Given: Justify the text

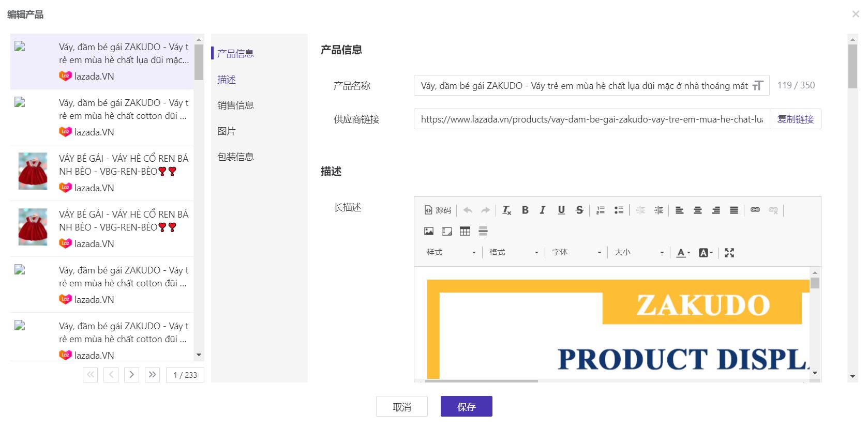Looking at the screenshot, I should pos(734,210).
